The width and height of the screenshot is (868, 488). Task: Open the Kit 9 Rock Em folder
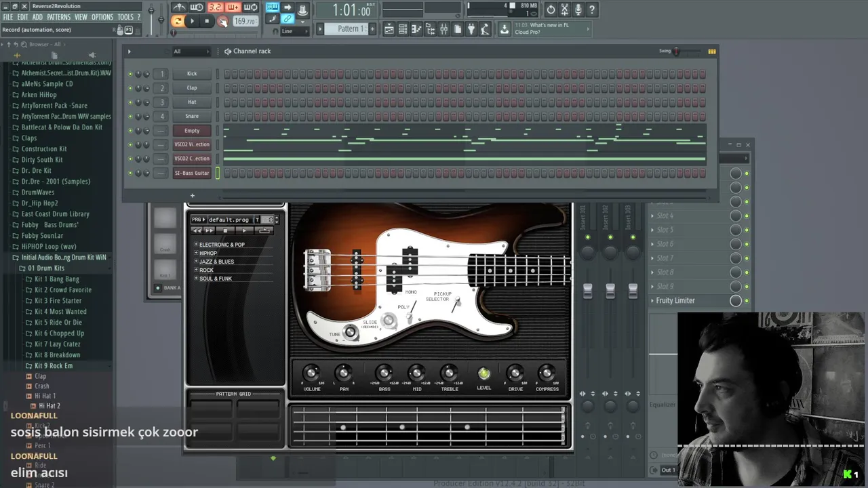[x=53, y=366]
